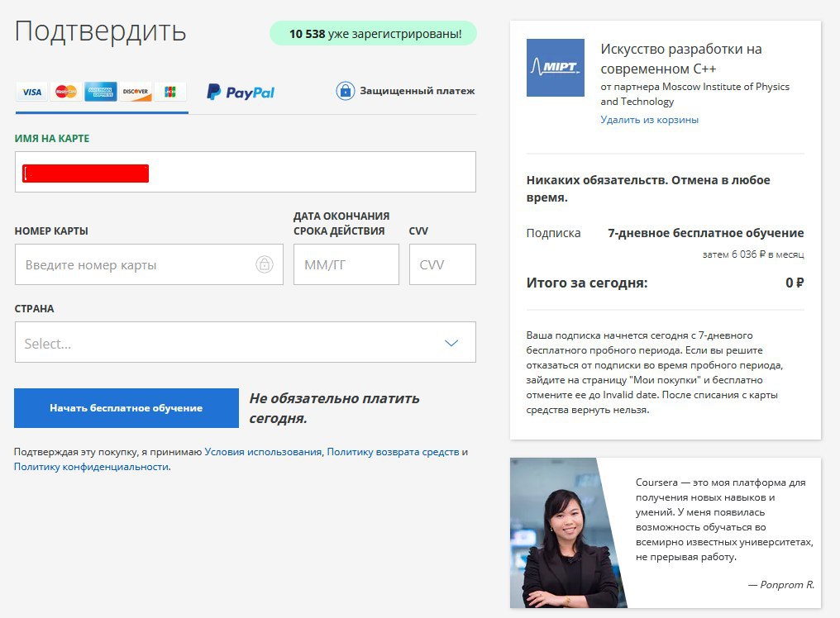Click Начать бесплатное обучение button
840x618 pixels.
pyautogui.click(x=126, y=408)
